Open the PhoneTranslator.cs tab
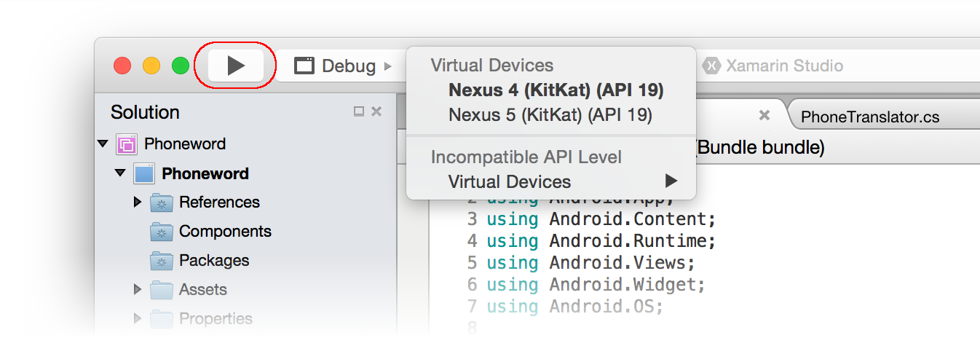 pyautogui.click(x=869, y=117)
